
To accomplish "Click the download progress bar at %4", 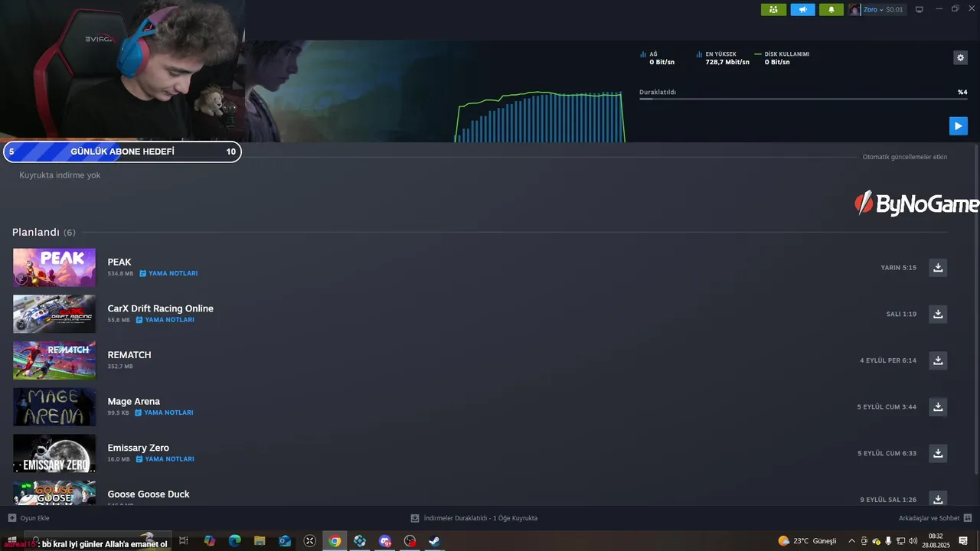I will pos(803,99).
